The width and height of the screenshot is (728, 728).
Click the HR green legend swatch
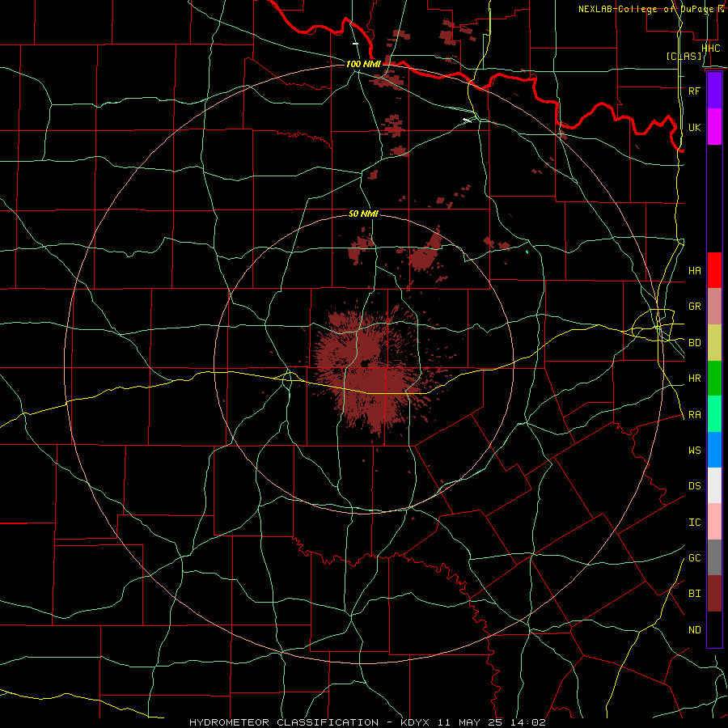(x=714, y=379)
